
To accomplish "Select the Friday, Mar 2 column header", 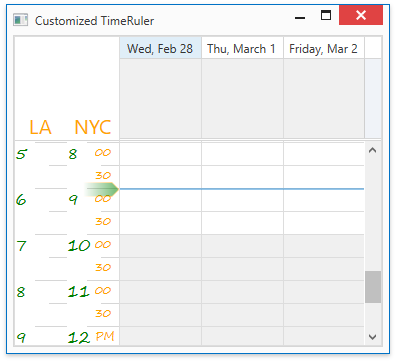I will (324, 49).
